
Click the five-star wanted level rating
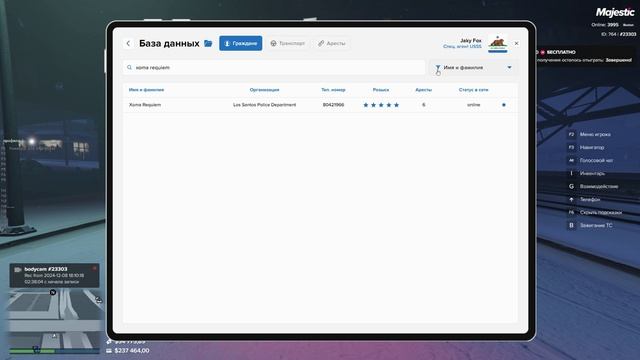[x=381, y=105]
